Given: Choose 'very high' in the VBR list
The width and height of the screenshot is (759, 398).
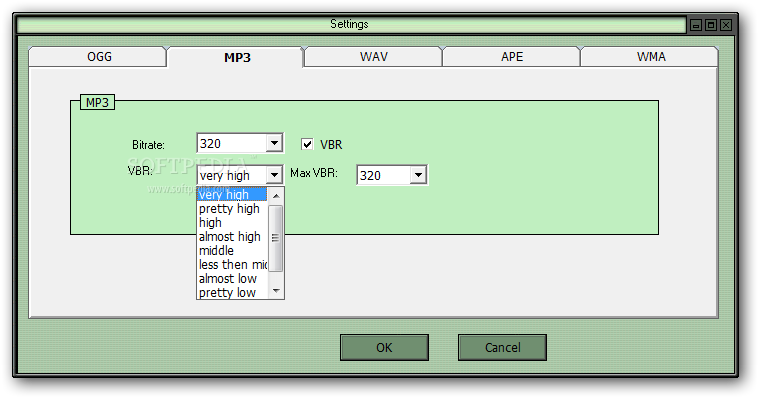Looking at the screenshot, I should [x=232, y=194].
